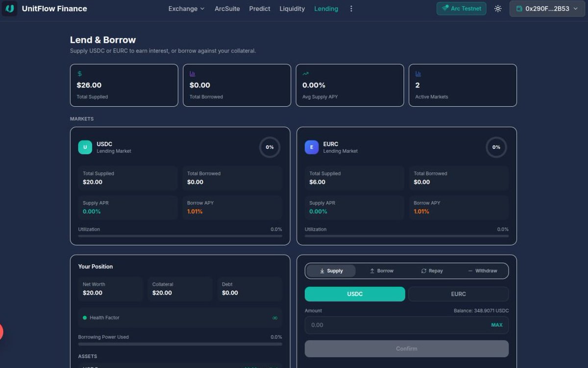Click EURC Supply APR 0.00% value

tap(318, 211)
